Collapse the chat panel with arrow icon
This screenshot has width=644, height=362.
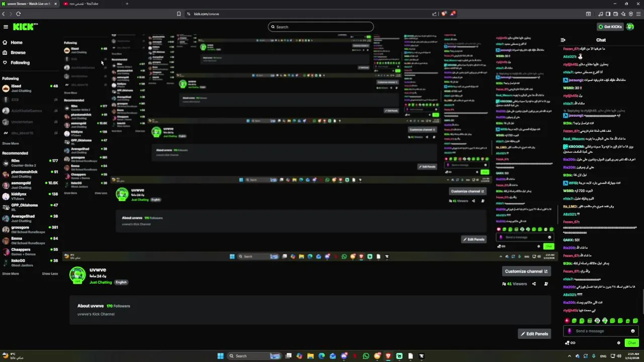(x=563, y=40)
